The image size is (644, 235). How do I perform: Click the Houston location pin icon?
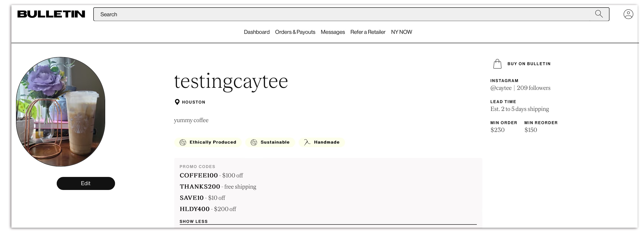177,102
